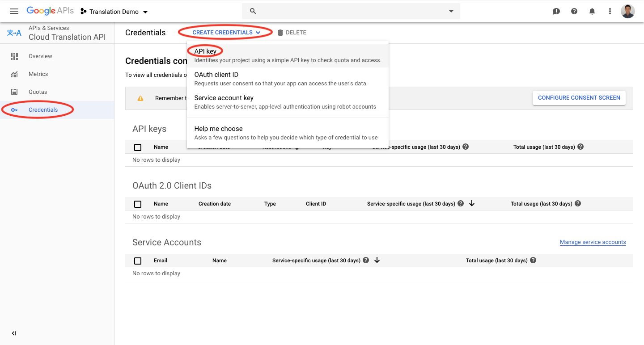Choose API key from the menu
The height and width of the screenshot is (345, 644).
pyautogui.click(x=204, y=51)
